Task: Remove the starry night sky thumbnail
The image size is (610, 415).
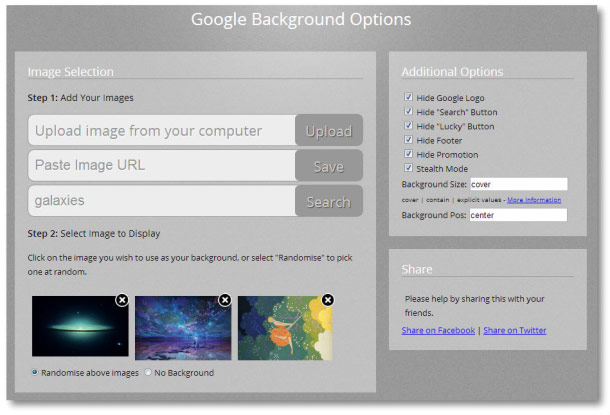Action: 225,300
